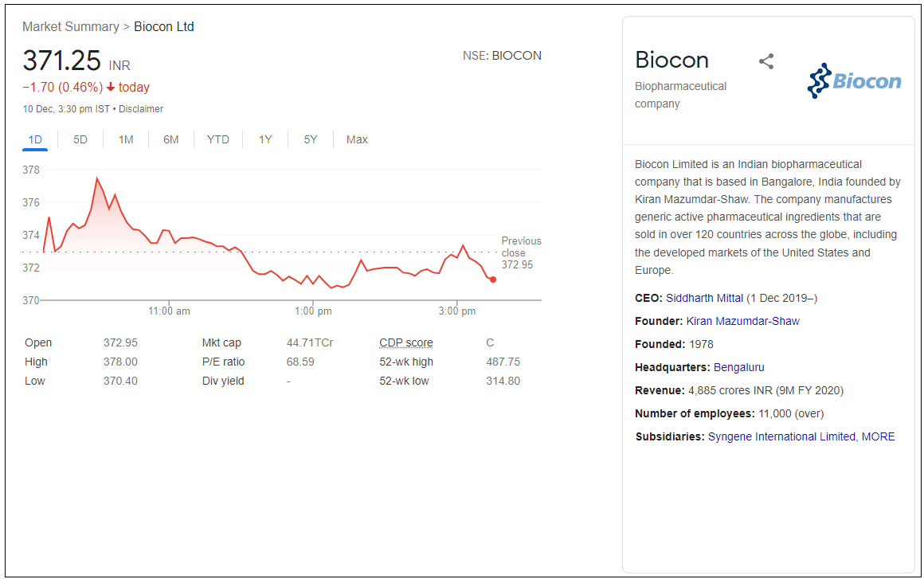Image resolution: width=924 pixels, height=579 pixels.
Task: Click the Low value 370.40
Action: pos(120,381)
